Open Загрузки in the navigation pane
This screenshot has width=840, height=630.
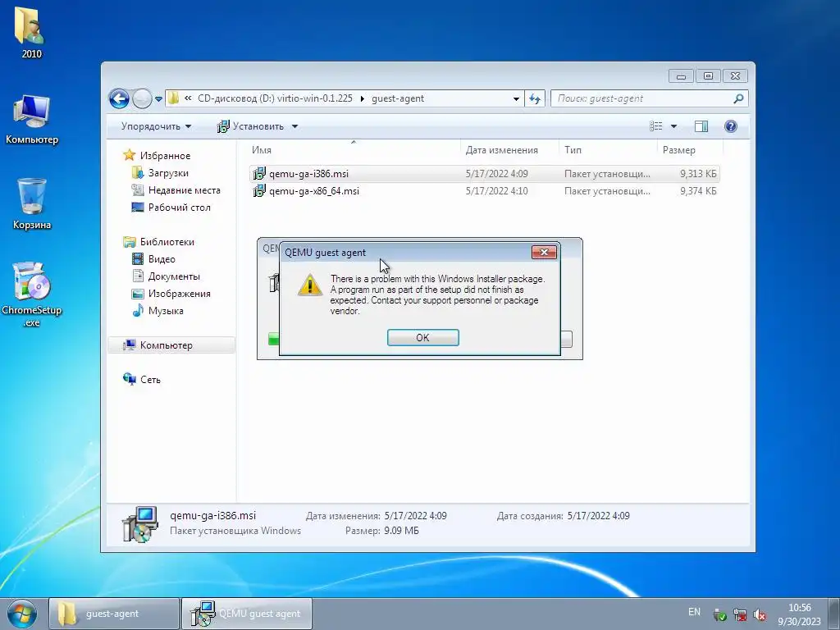click(168, 173)
